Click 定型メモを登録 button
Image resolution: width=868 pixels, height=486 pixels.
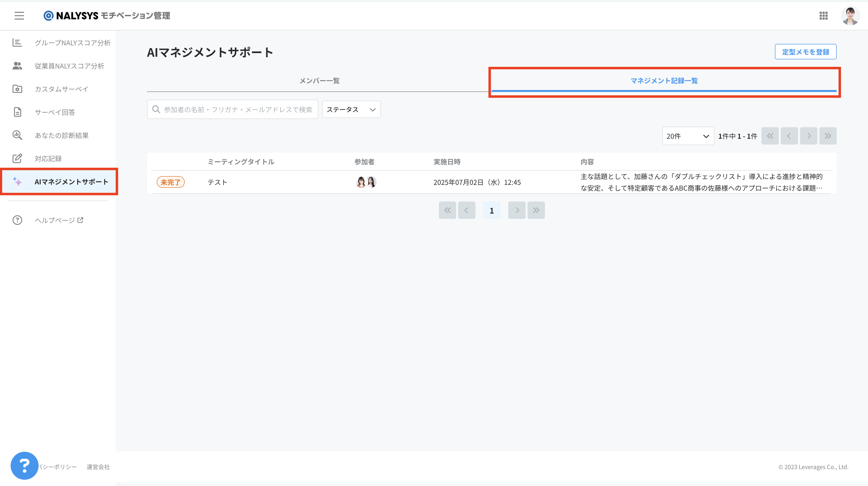pyautogui.click(x=805, y=52)
